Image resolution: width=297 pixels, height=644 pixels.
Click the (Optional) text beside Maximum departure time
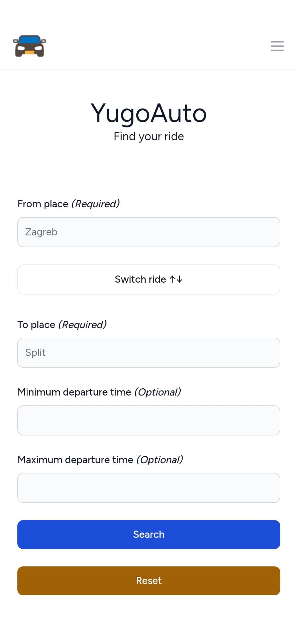coord(160,460)
